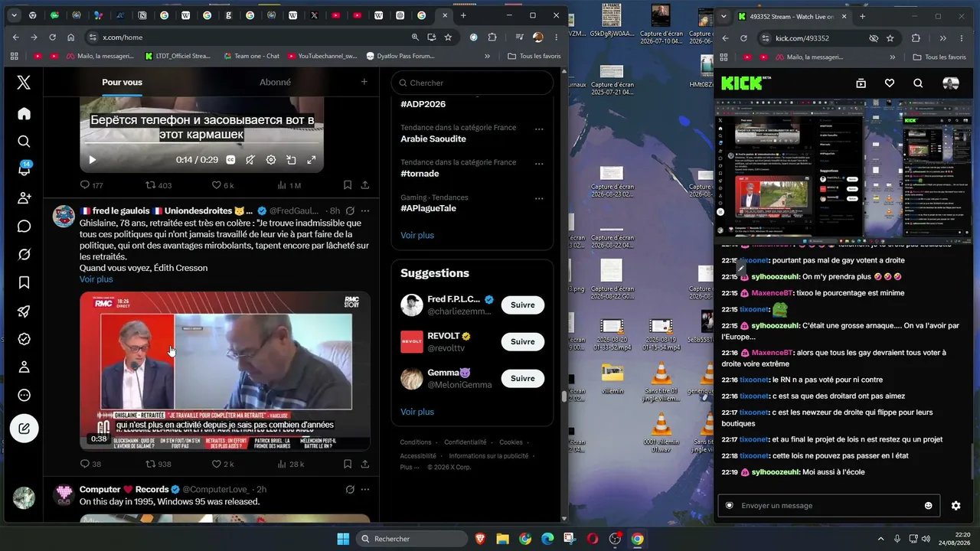The image size is (980, 551).
Task: Open Grok icon in X sidebar
Action: (x=24, y=255)
